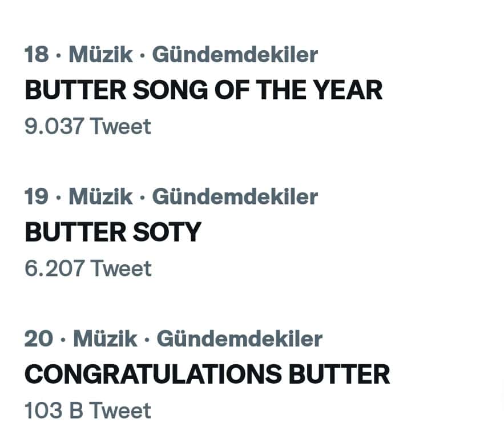Click Gündemdekiler on the 18th trend
This screenshot has width=504, height=439.
pos(235,55)
